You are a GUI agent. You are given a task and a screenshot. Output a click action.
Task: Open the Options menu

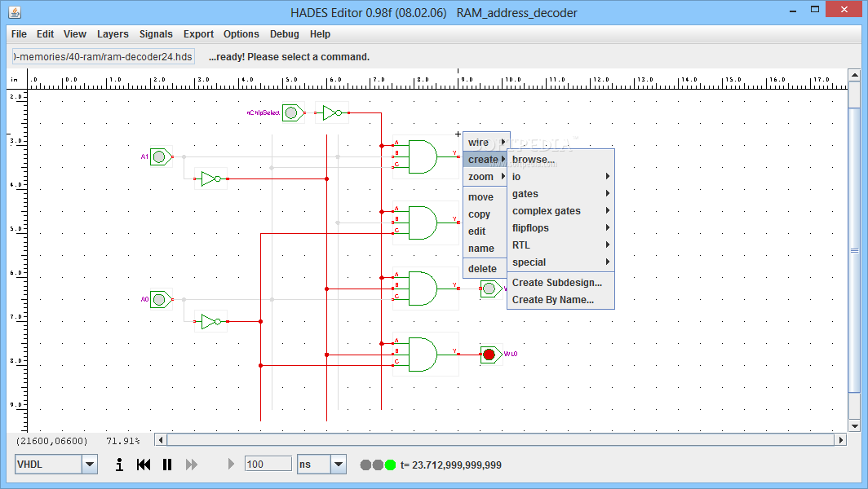coord(241,33)
